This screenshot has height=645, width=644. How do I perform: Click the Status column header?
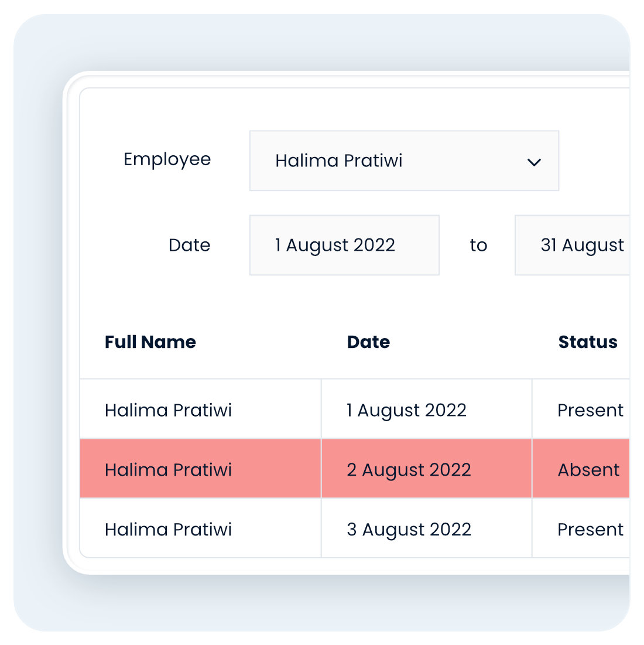588,342
